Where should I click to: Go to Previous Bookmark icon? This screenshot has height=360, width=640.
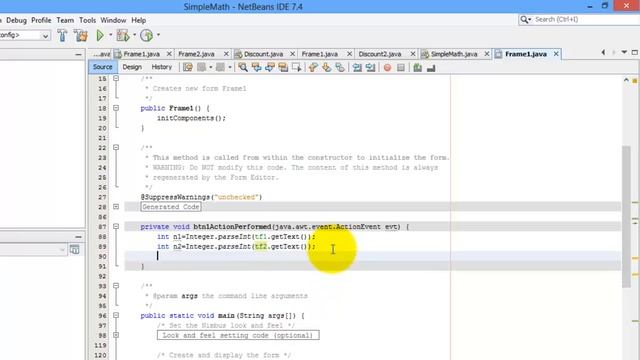[x=313, y=67]
